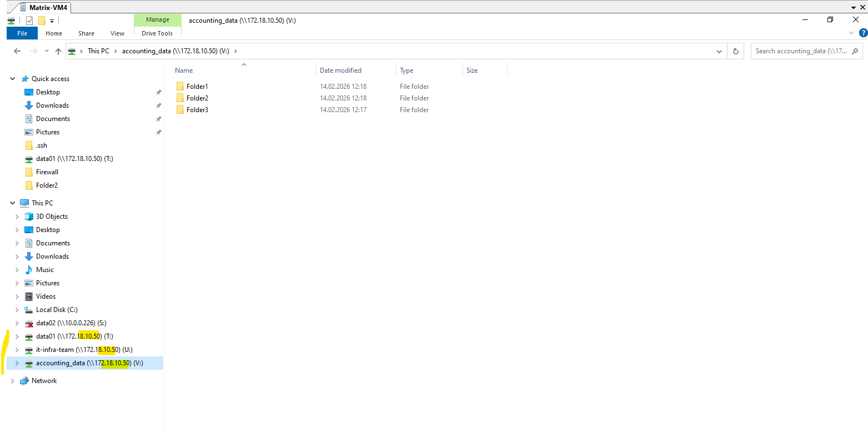This screenshot has width=868, height=433.
Task: Open the Local Disk (C:) drive icon
Action: (x=29, y=310)
